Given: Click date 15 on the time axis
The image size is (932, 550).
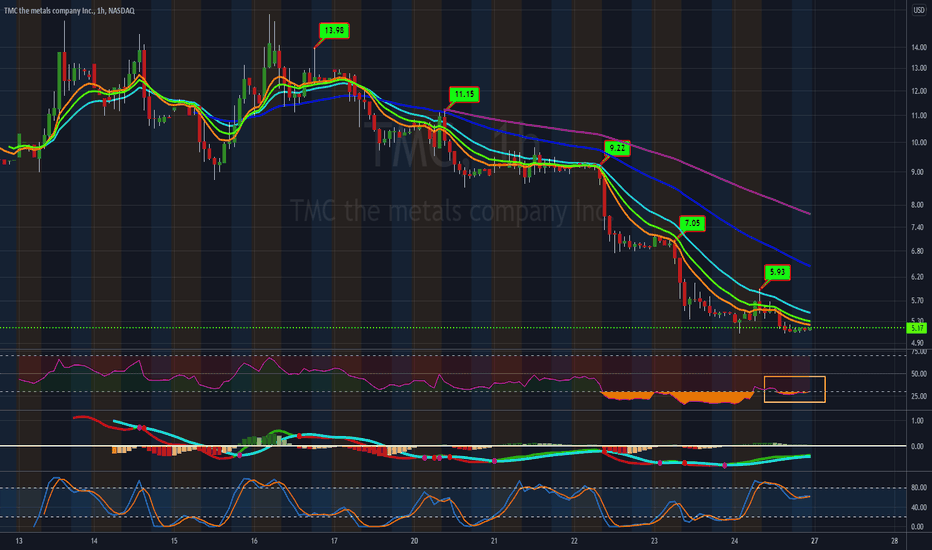Looking at the screenshot, I should coord(174,541).
